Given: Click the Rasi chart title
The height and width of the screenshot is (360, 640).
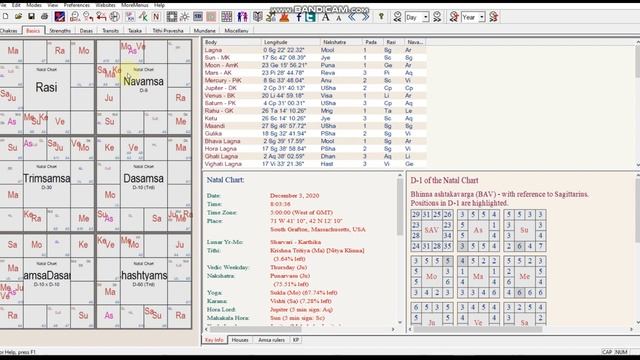Looking at the screenshot, I should (x=46, y=87).
